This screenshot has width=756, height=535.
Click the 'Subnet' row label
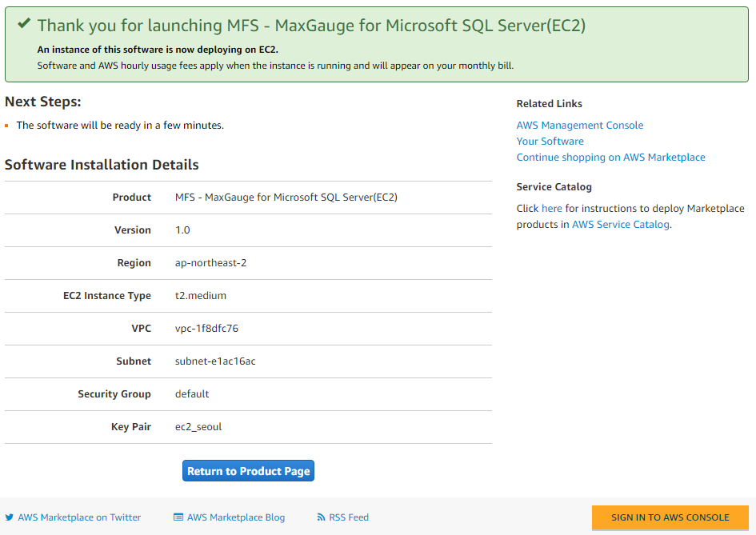pos(134,361)
